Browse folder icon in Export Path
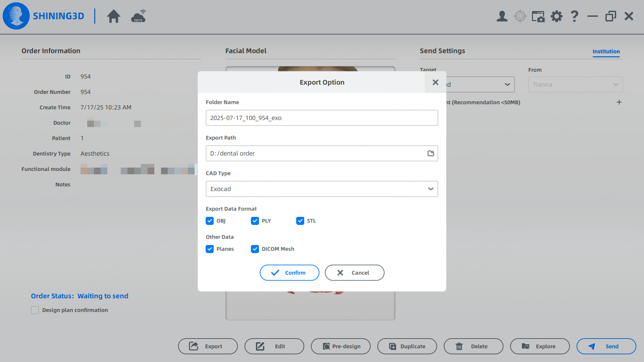 point(431,153)
